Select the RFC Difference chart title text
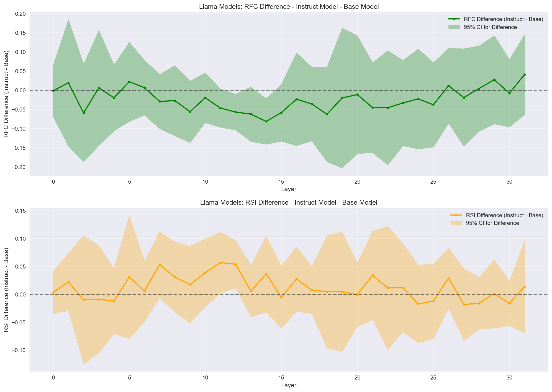Screen dimensions: 552x392 point(289,7)
